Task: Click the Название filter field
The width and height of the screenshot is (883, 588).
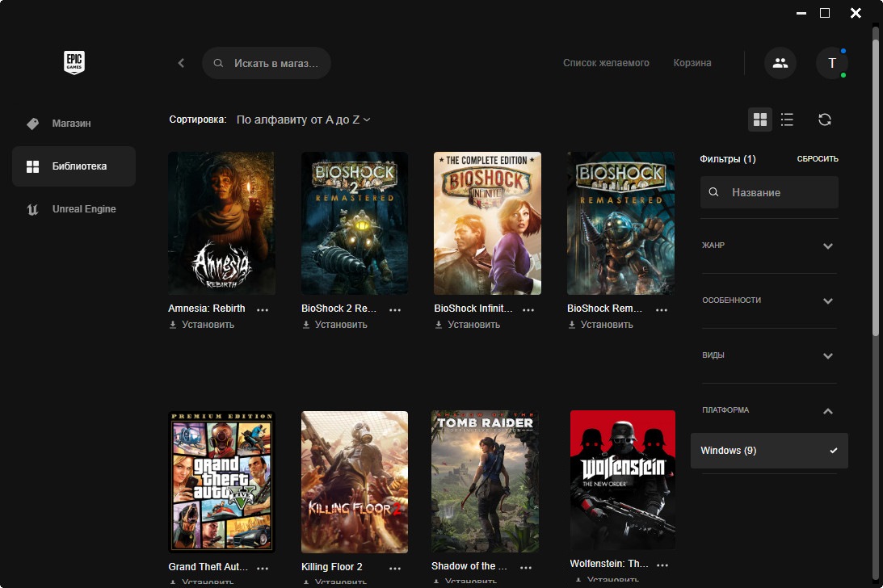Action: point(769,192)
